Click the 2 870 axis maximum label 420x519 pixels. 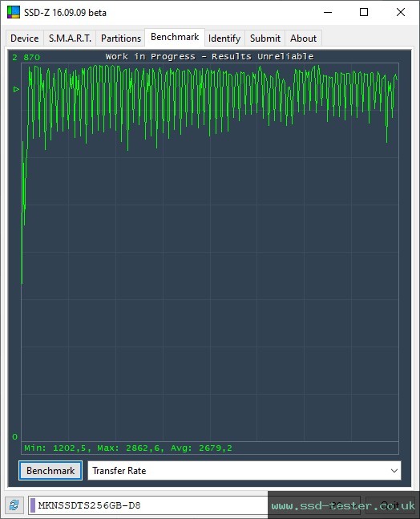click(26, 57)
